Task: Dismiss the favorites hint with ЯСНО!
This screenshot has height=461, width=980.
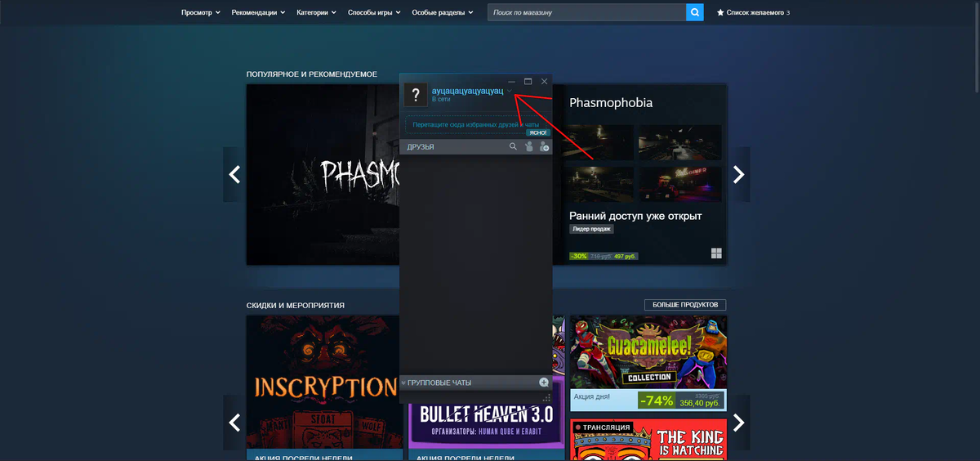Action: 537,132
